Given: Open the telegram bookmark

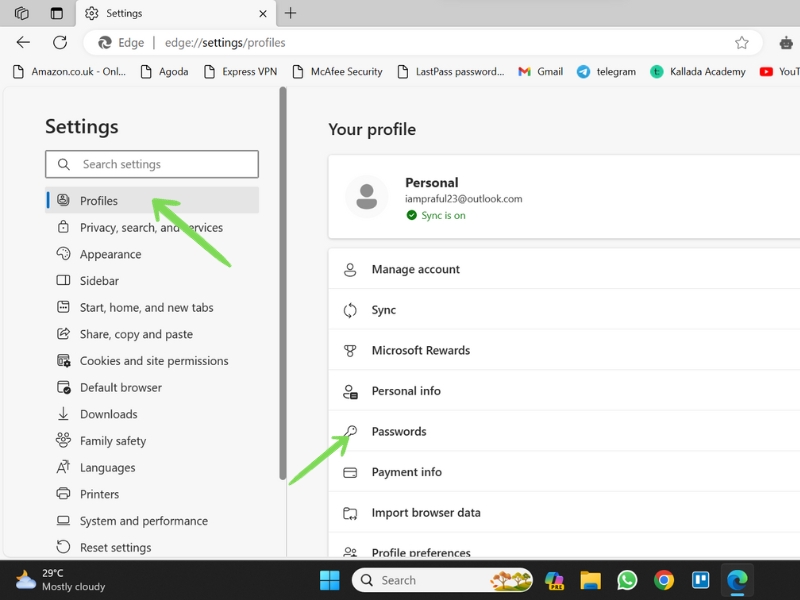Looking at the screenshot, I should point(606,72).
